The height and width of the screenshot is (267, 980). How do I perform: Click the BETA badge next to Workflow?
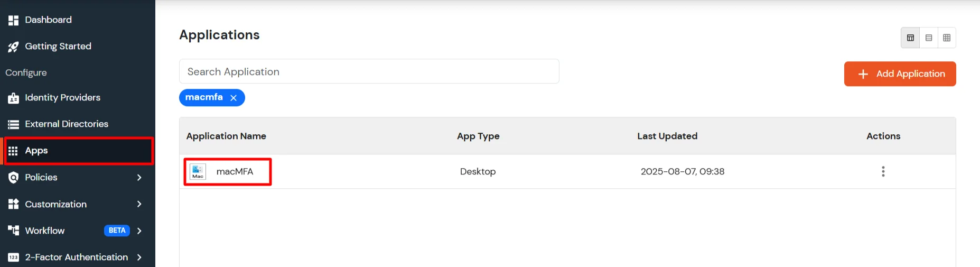pos(117,231)
